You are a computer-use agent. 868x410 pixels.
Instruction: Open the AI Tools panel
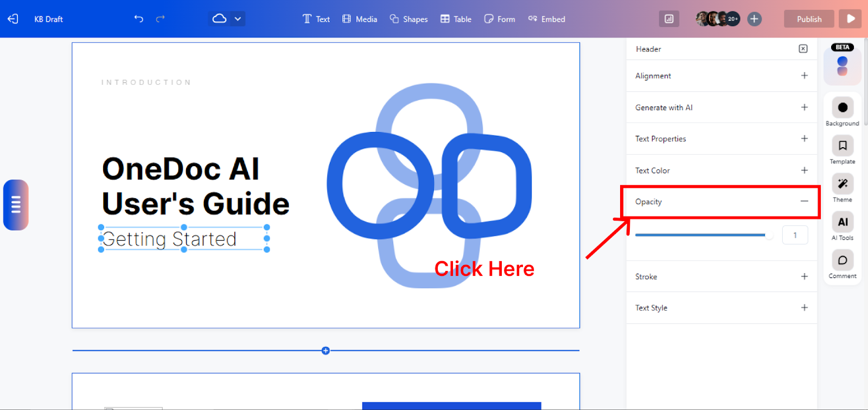click(x=843, y=226)
